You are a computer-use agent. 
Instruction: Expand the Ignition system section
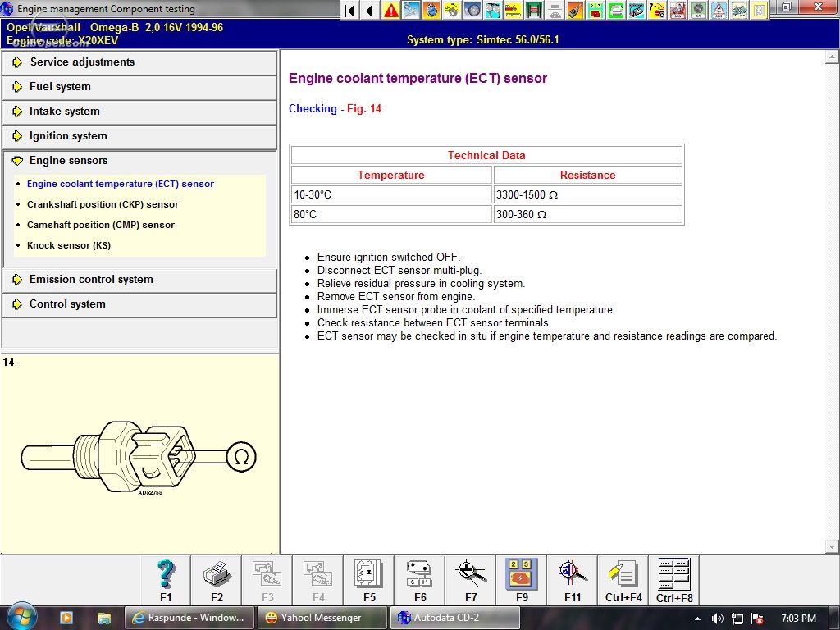[139, 136]
